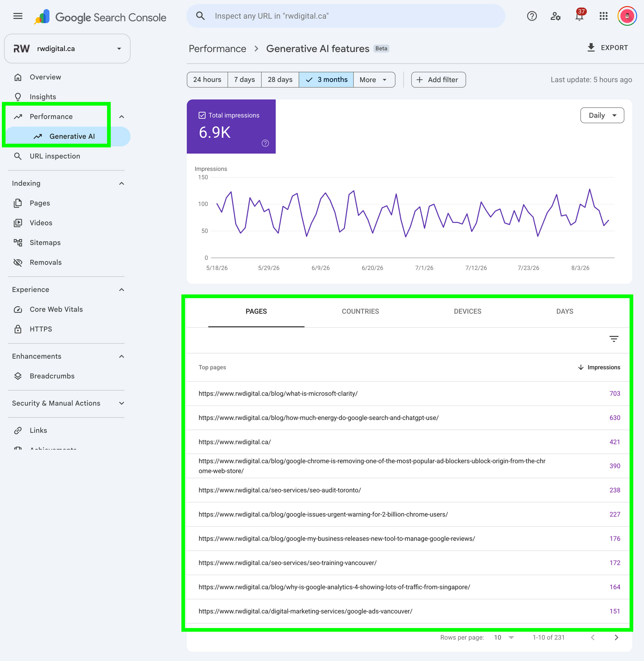644x661 pixels.
Task: Open the hamburger main menu
Action: [x=18, y=16]
